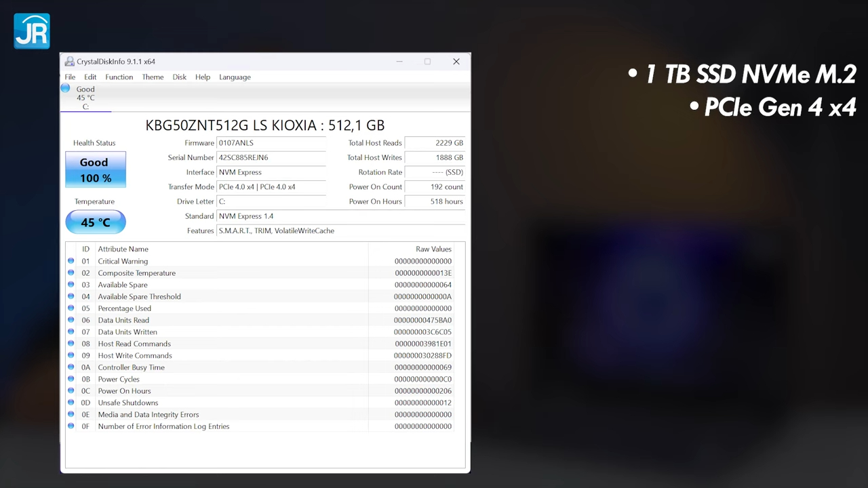Open the Language menu
This screenshot has height=488, width=868.
pos(235,77)
